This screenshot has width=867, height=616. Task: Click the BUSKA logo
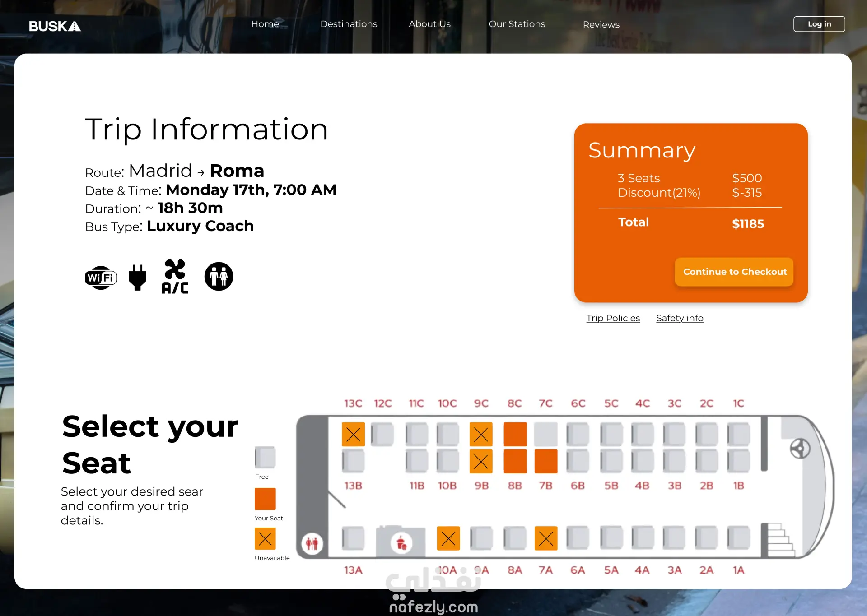[55, 26]
